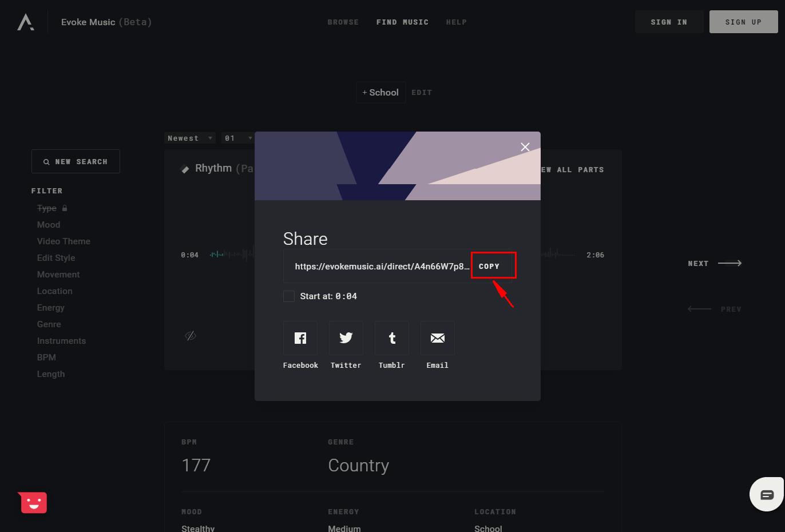Expand the Genre filter
Screen dimensions: 785x532
(49, 324)
